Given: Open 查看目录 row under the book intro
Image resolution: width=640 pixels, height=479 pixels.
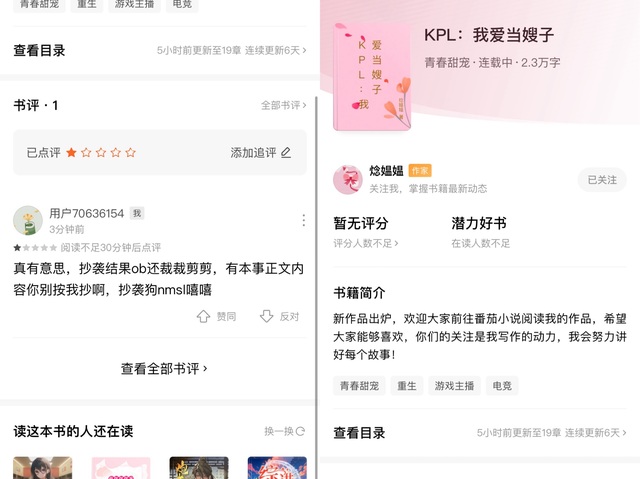Looking at the screenshot, I should pyautogui.click(x=480, y=433).
